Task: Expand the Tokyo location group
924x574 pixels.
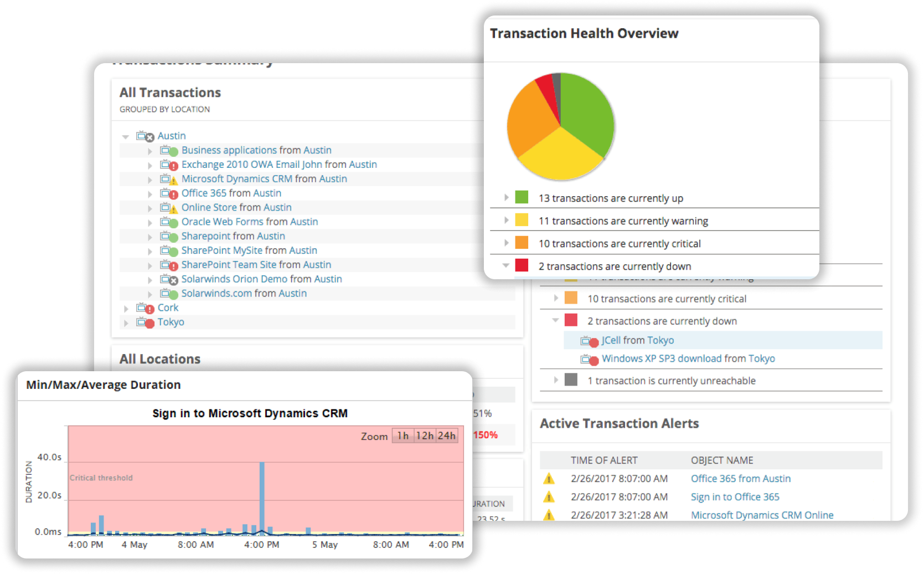Action: tap(126, 323)
